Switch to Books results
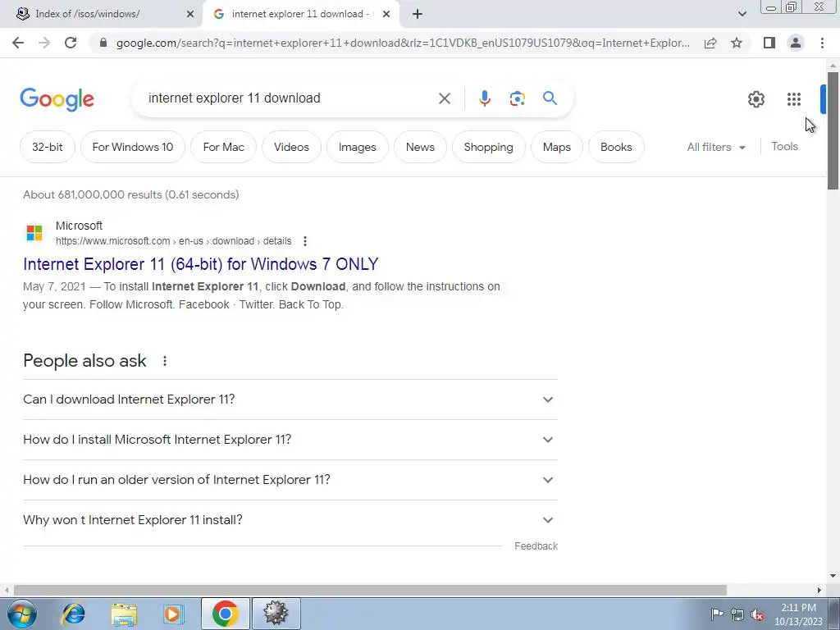This screenshot has width=840, height=630. (616, 147)
